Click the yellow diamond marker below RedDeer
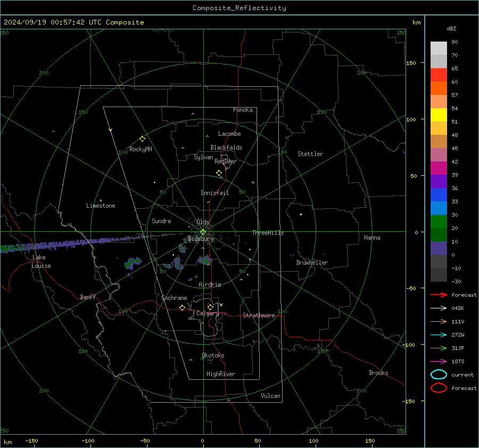This screenshot has height=448, width=479. point(219,173)
